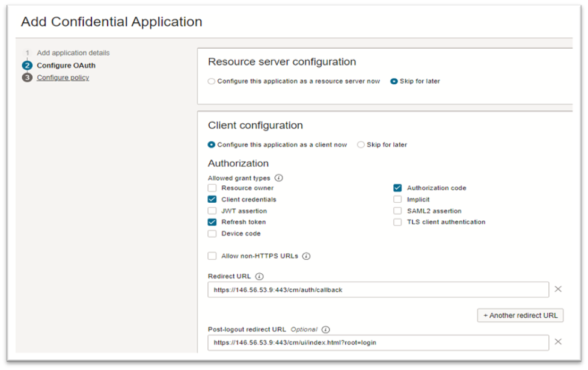Enable the Resource owner grant type
The image size is (588, 370).
click(x=212, y=188)
